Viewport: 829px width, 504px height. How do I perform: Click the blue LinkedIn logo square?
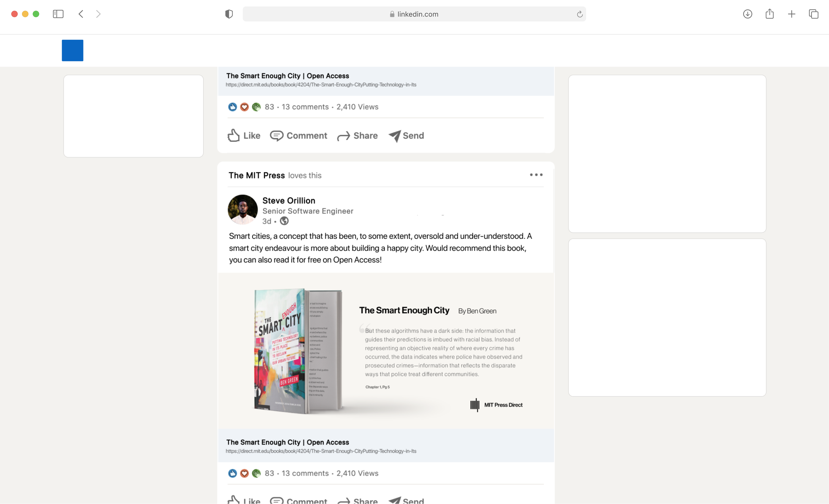[72, 51]
